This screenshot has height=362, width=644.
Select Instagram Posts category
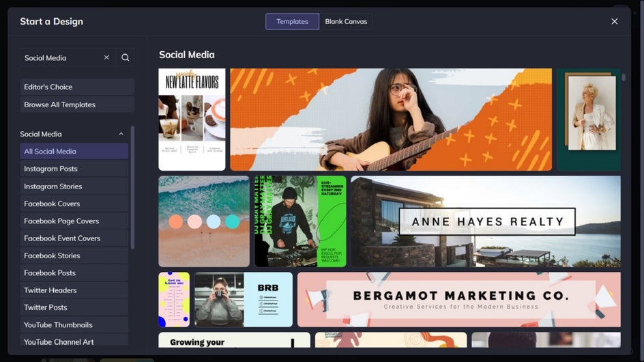74,169
